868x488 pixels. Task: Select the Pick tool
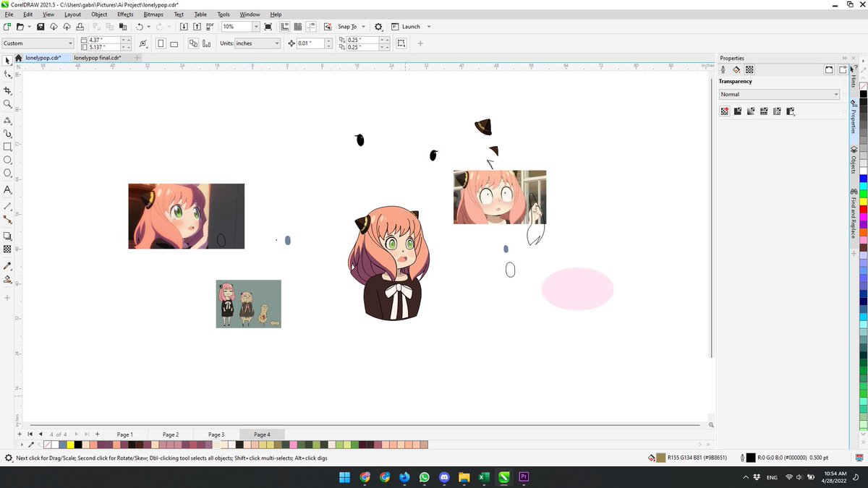(x=7, y=60)
